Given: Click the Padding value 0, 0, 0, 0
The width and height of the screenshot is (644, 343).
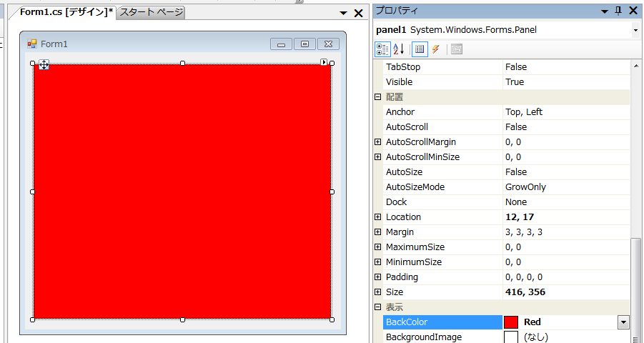Looking at the screenshot, I should 524,277.
